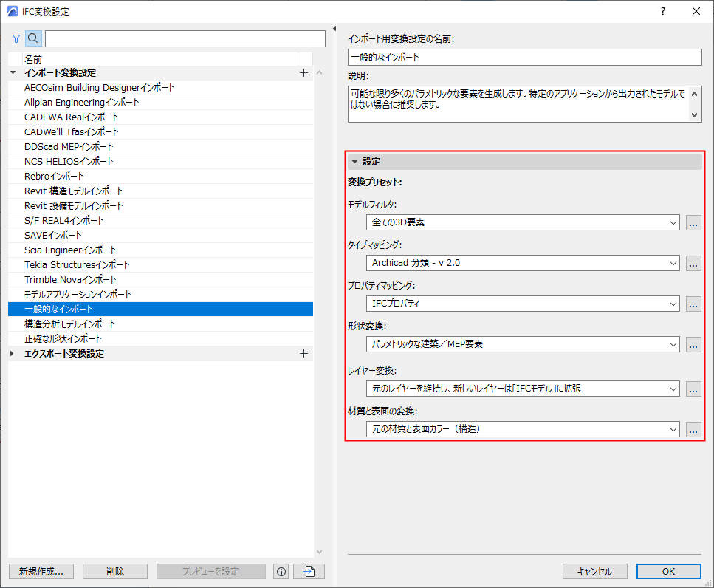Click the 削除 button
The height and width of the screenshot is (588, 714).
tap(114, 571)
